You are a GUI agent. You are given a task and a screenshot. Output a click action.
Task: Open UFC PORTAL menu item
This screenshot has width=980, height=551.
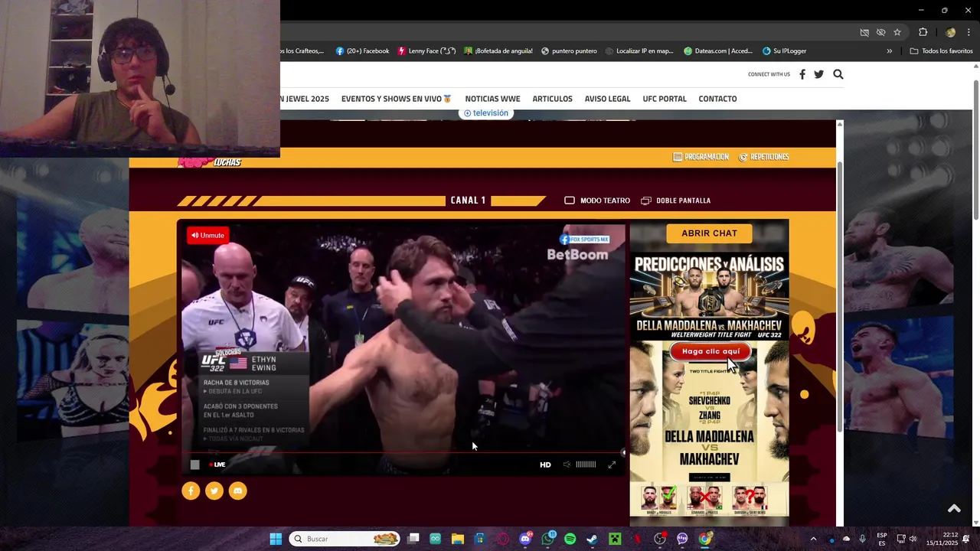click(665, 99)
